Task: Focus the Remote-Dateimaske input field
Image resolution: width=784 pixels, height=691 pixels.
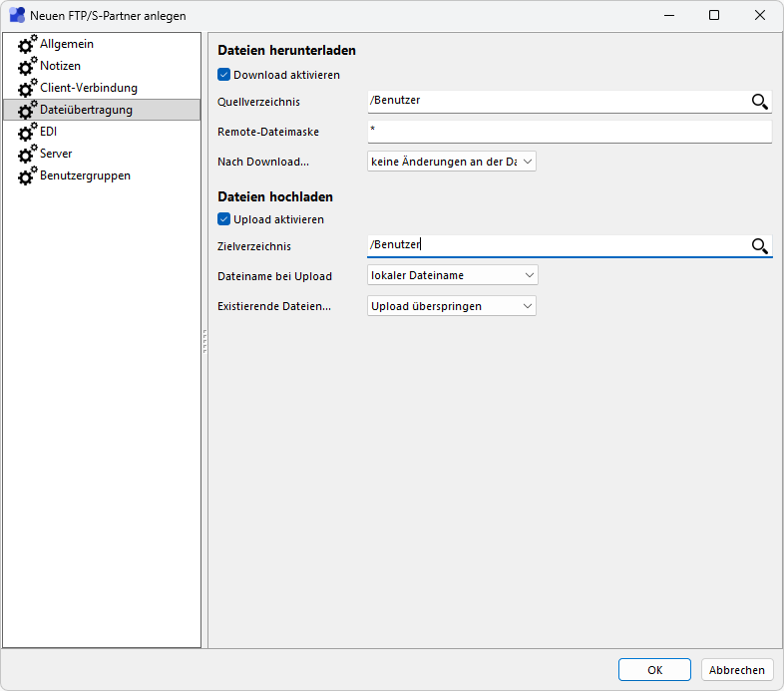Action: coord(570,132)
